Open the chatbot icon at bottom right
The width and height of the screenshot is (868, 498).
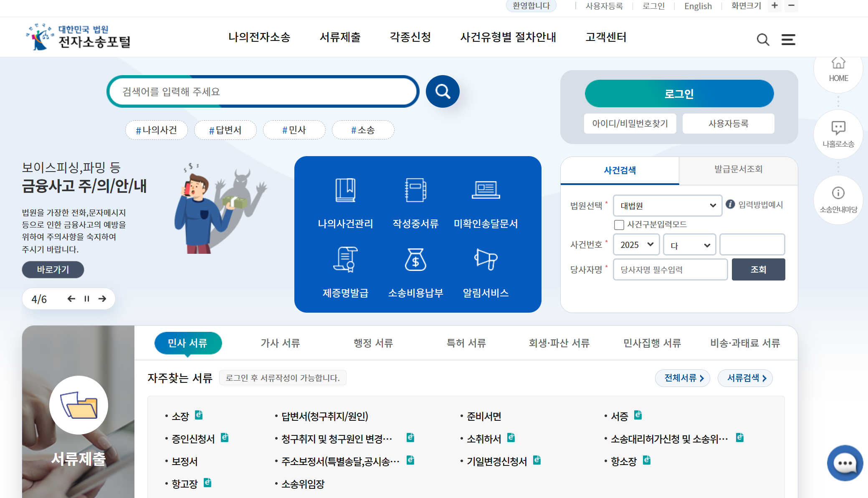845,463
